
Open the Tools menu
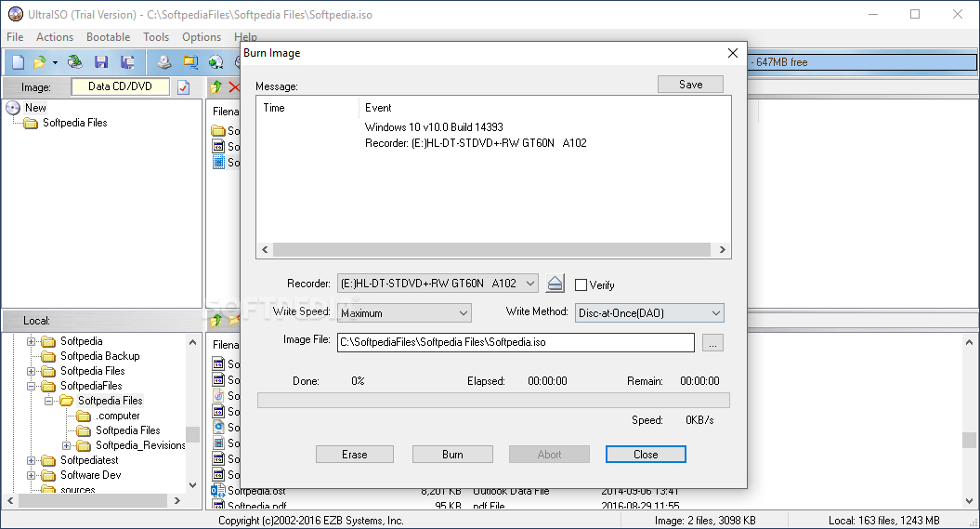point(156,37)
